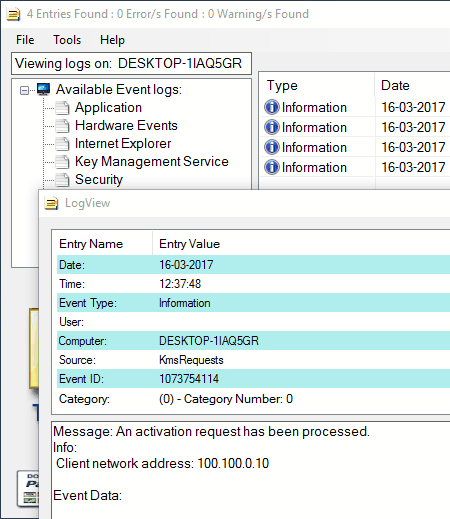Select the Security event log
The height and width of the screenshot is (519, 450).
pyautogui.click(x=99, y=180)
